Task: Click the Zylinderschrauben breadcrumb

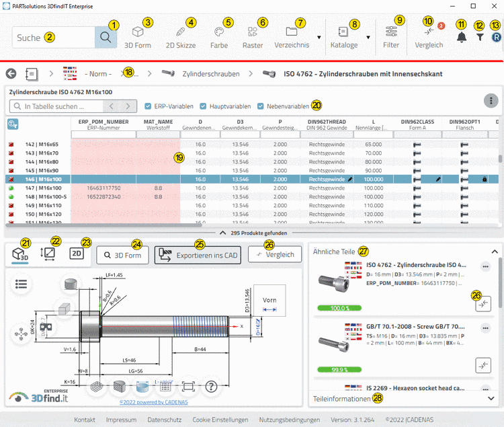Action: [211, 74]
